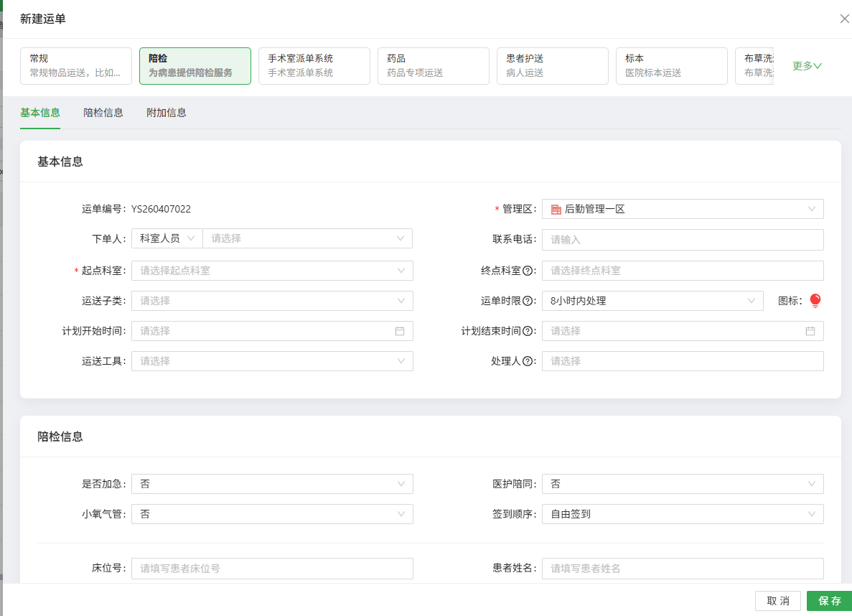
Task: Expand 更多 to show more order types
Action: (x=807, y=66)
